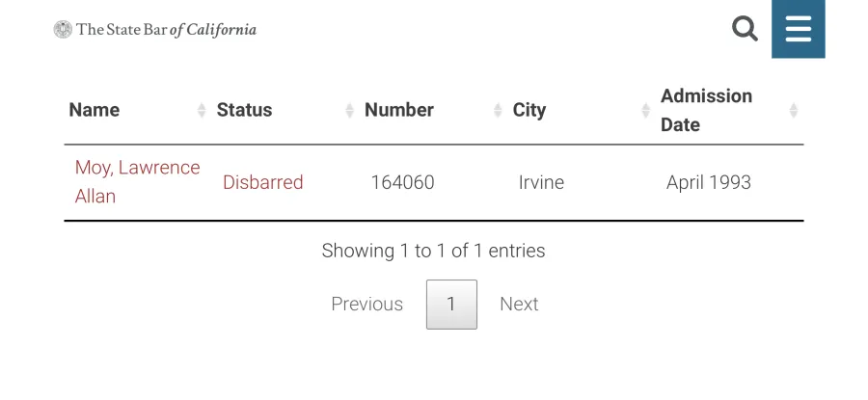Screen dimensions: 868x400
Task: Sort table by Status header
Action: [244, 110]
